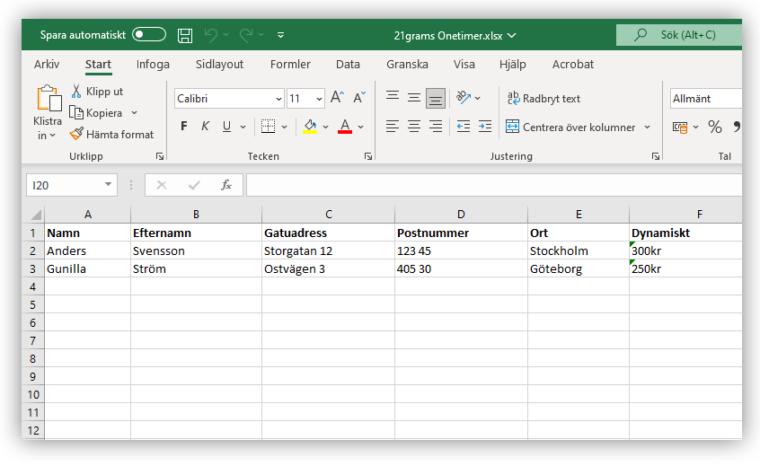This screenshot has height=466, width=760.
Task: Select cell containing Storgatan 12
Action: click(x=328, y=251)
